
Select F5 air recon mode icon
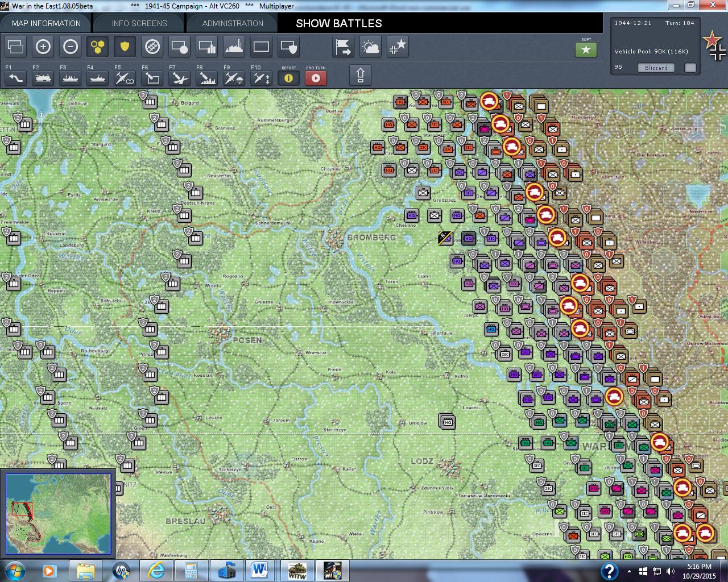[125, 78]
